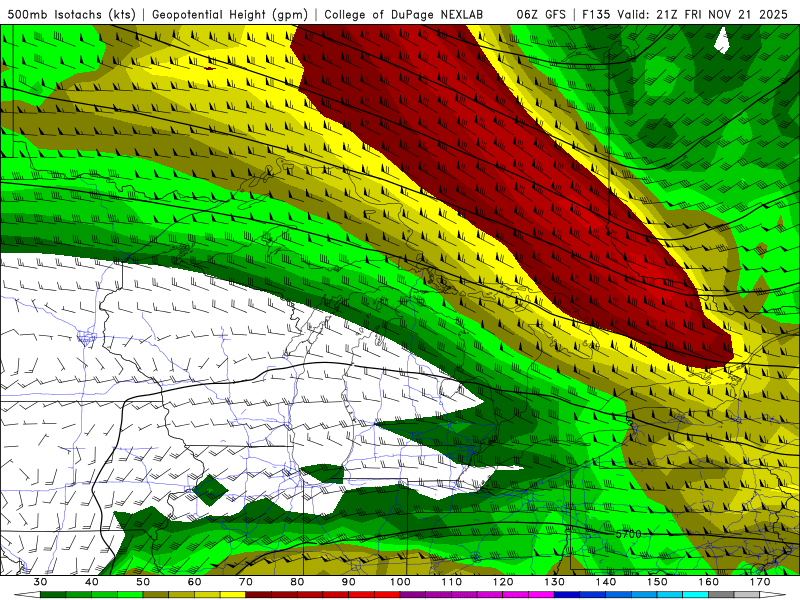Click the legend value '150'
The height and width of the screenshot is (600, 800).
click(x=658, y=582)
